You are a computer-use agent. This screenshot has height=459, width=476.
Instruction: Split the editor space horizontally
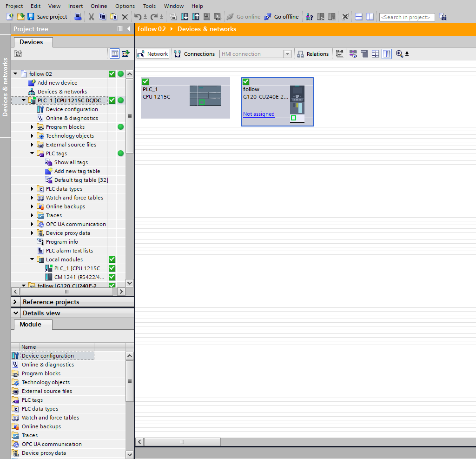tap(359, 17)
